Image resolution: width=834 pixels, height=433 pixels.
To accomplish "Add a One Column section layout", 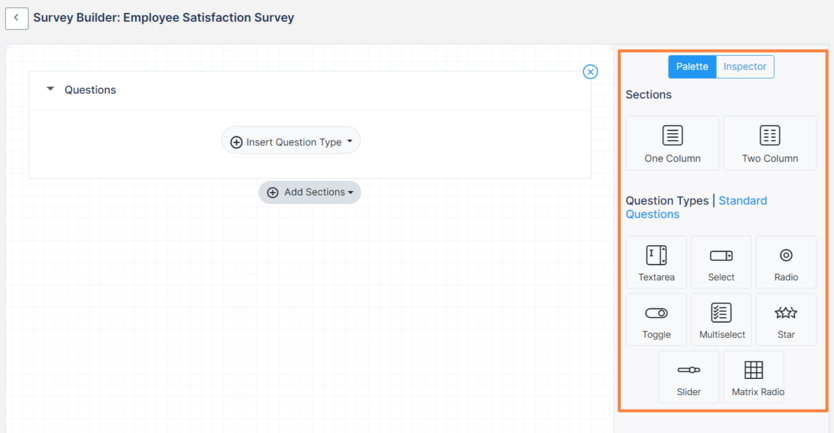I will pos(672,143).
